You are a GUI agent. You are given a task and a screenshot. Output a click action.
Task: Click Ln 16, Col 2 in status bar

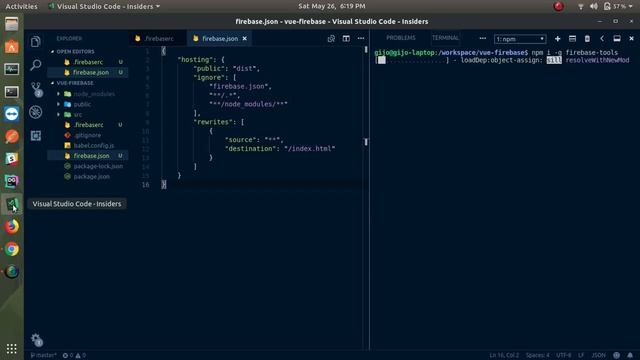[504, 355]
